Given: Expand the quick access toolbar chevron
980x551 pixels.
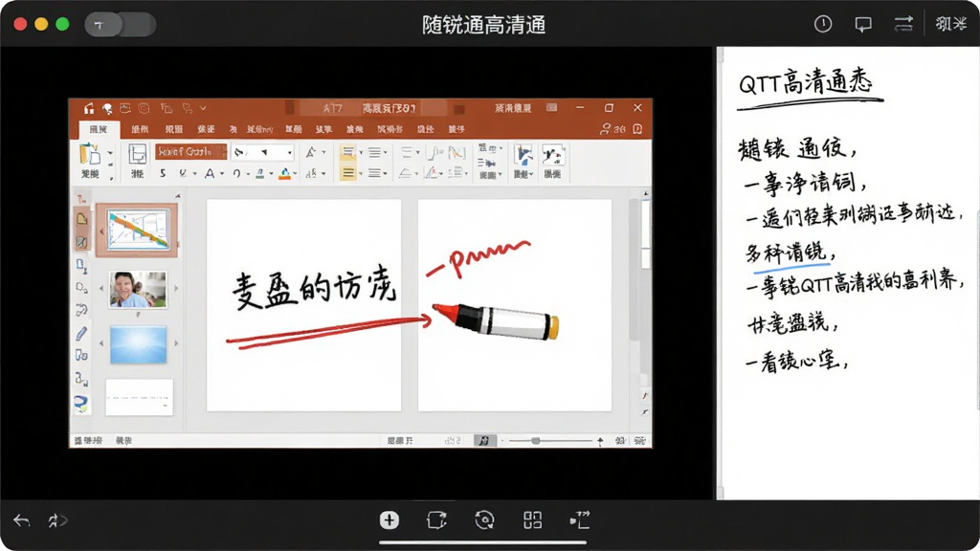Looking at the screenshot, I should [x=203, y=108].
